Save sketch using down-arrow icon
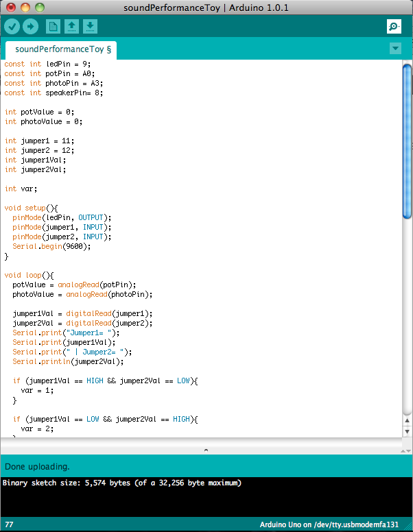413x532 pixels. click(90, 27)
